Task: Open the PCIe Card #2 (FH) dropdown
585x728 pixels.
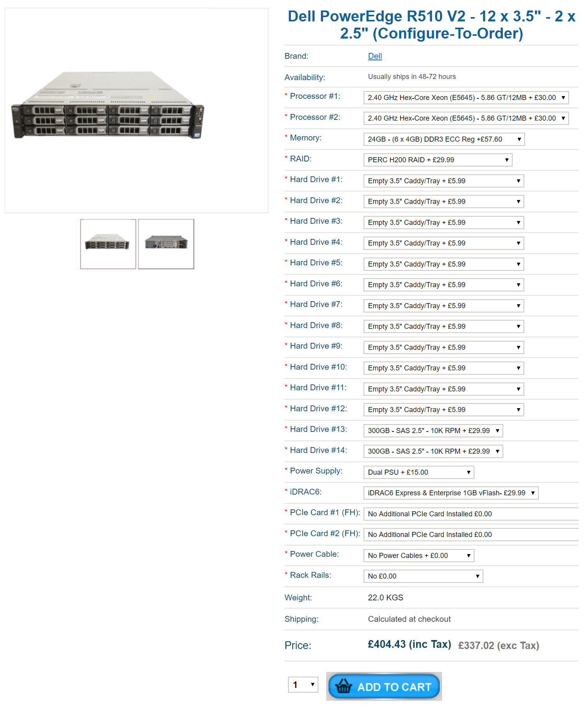Action: tap(471, 535)
